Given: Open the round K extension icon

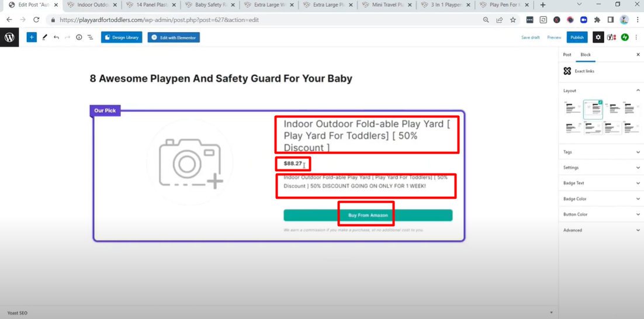Looking at the screenshot, I should pos(556,20).
